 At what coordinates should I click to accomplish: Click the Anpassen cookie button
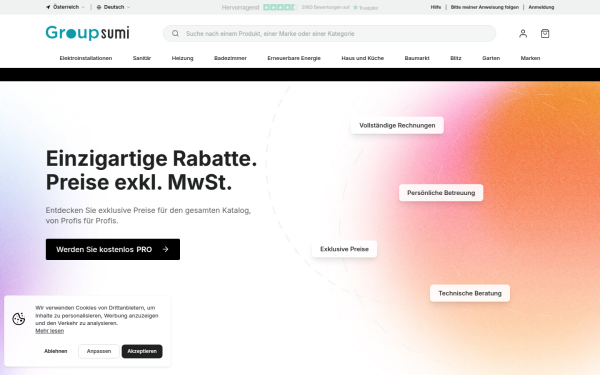pos(99,351)
